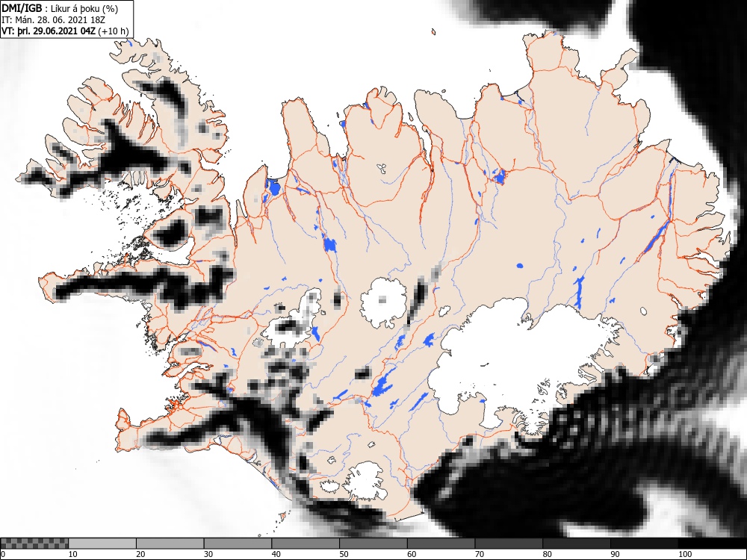
Task: Click the 0-10% checkered legend swatch
Action: pos(34,544)
